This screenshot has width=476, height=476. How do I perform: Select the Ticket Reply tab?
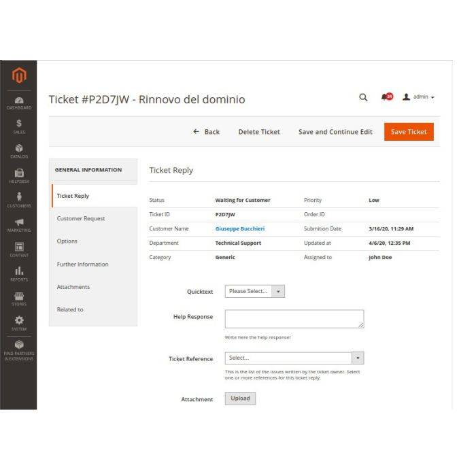click(95, 196)
